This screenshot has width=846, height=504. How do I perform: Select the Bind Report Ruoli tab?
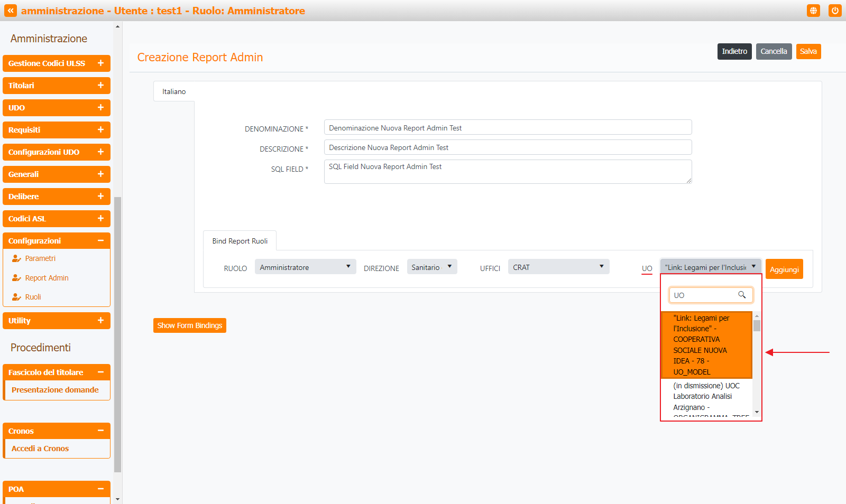pos(240,241)
